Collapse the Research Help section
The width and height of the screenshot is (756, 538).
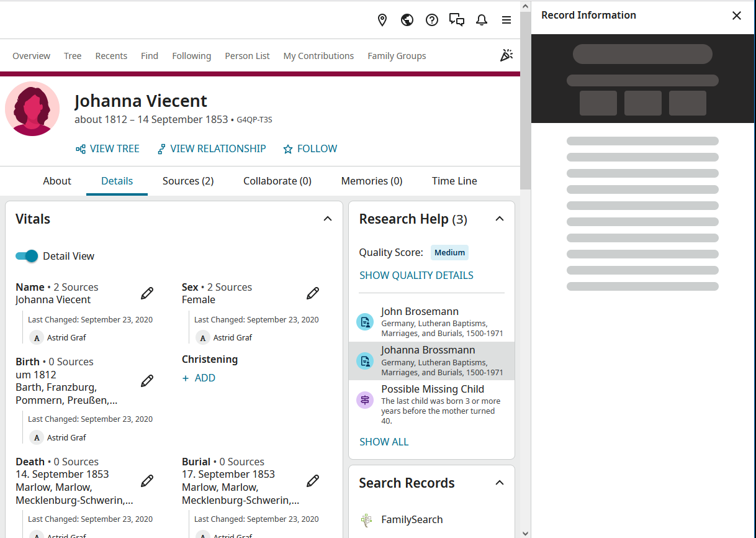point(500,219)
